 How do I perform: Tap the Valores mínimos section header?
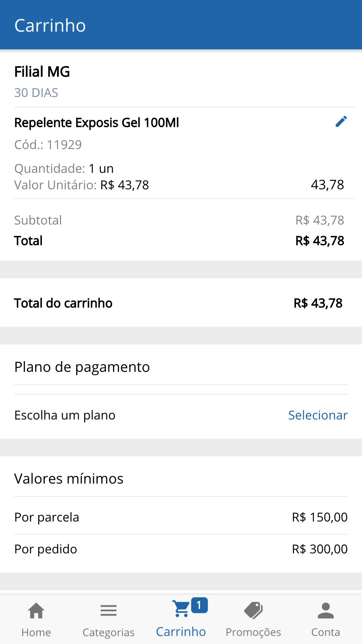pyautogui.click(x=69, y=479)
